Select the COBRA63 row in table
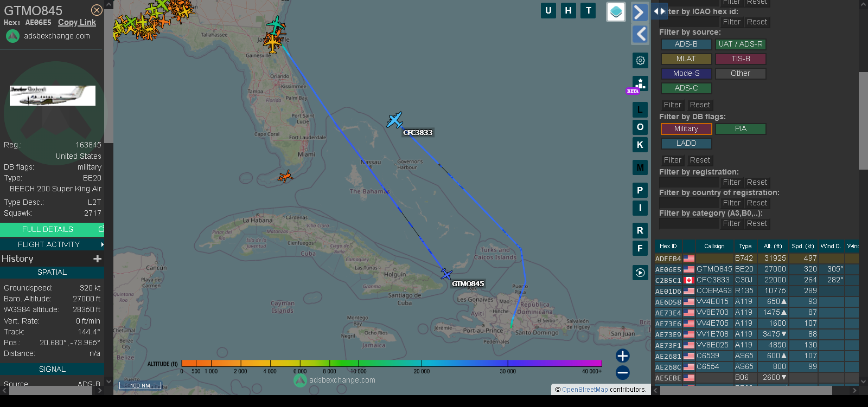This screenshot has height=407, width=868. pos(757,291)
